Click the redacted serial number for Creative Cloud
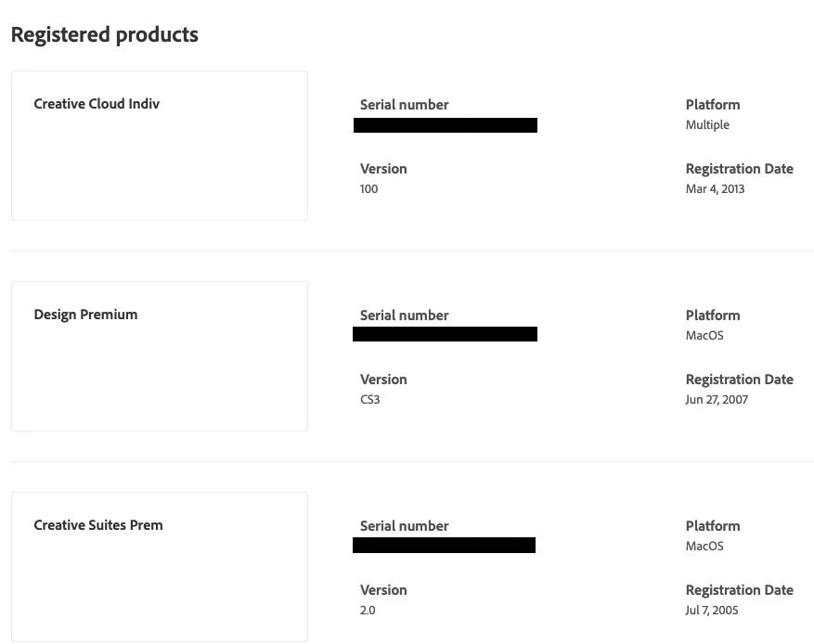The image size is (814, 644). pos(446,125)
